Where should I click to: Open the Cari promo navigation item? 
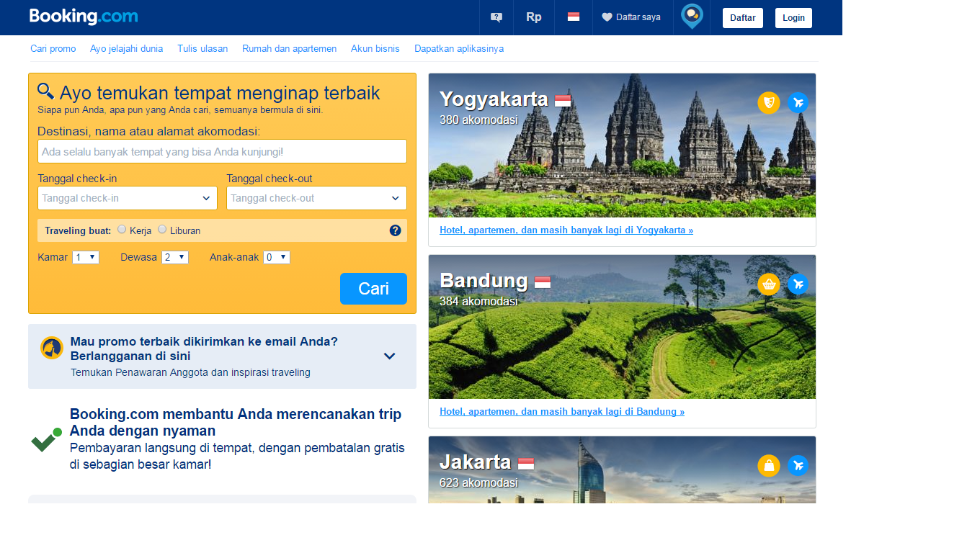(x=53, y=48)
